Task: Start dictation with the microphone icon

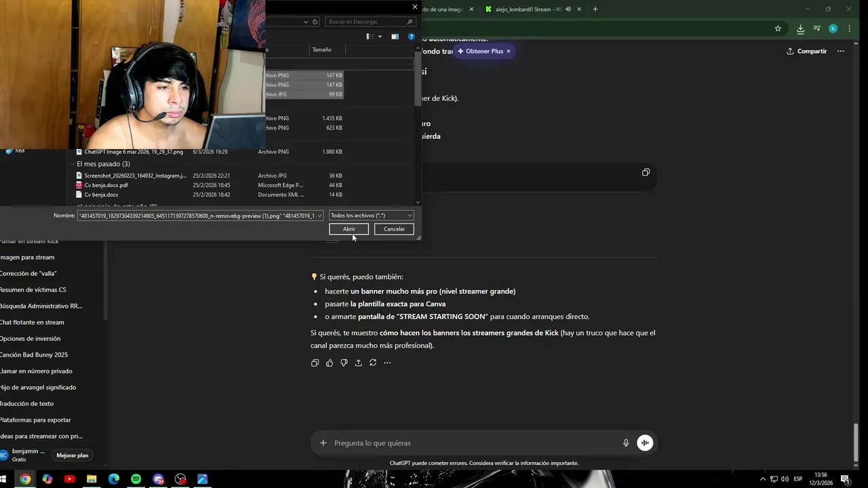Action: [x=626, y=443]
